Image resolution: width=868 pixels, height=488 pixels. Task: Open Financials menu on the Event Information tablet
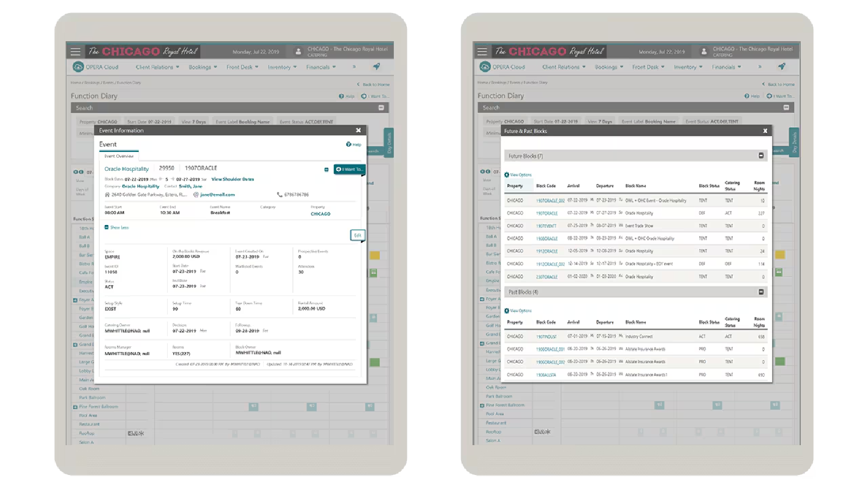(321, 67)
